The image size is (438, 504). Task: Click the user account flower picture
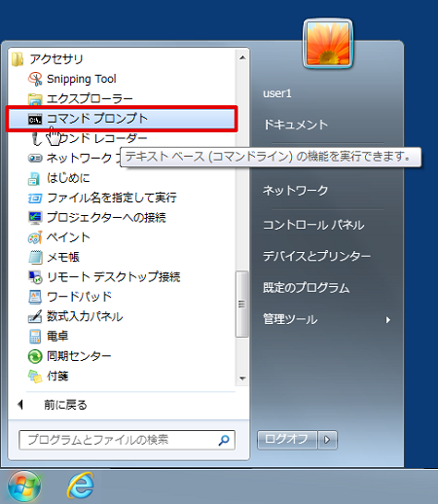click(328, 44)
